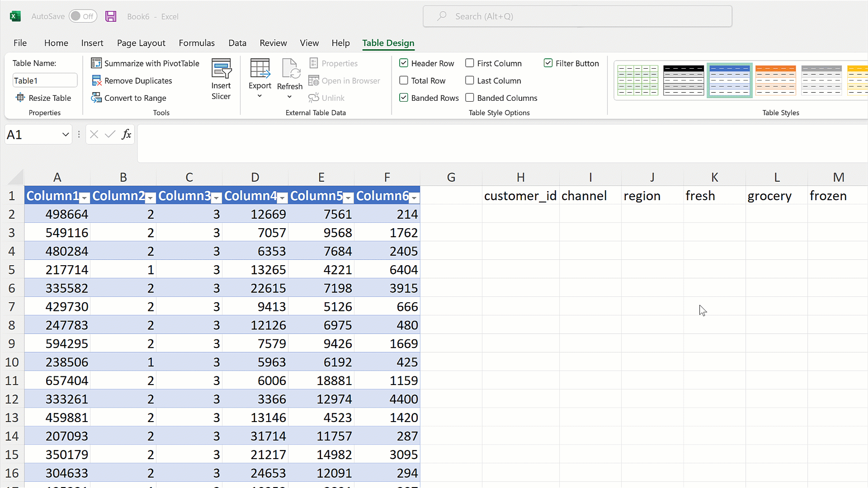868x488 pixels.
Task: Open the File menu
Action: (x=20, y=43)
